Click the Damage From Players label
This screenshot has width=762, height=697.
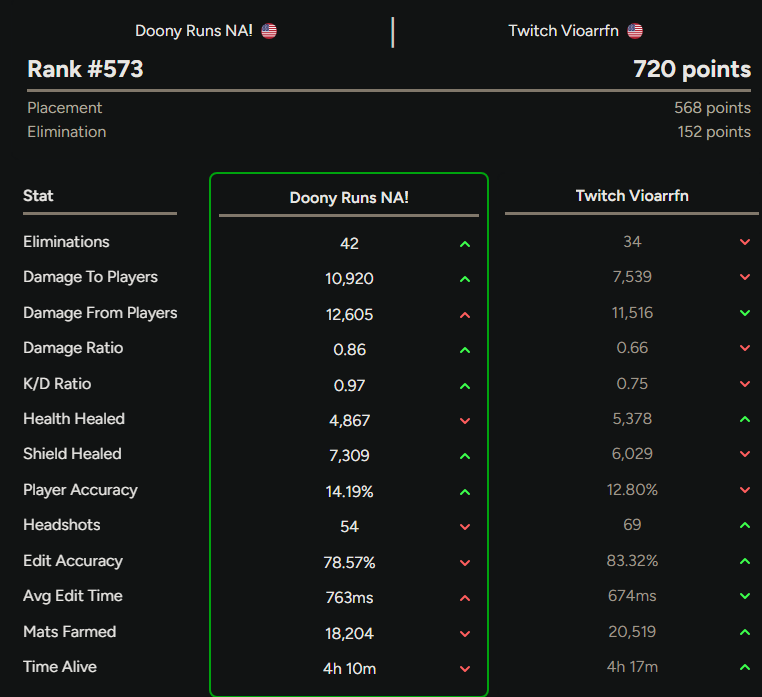click(100, 313)
